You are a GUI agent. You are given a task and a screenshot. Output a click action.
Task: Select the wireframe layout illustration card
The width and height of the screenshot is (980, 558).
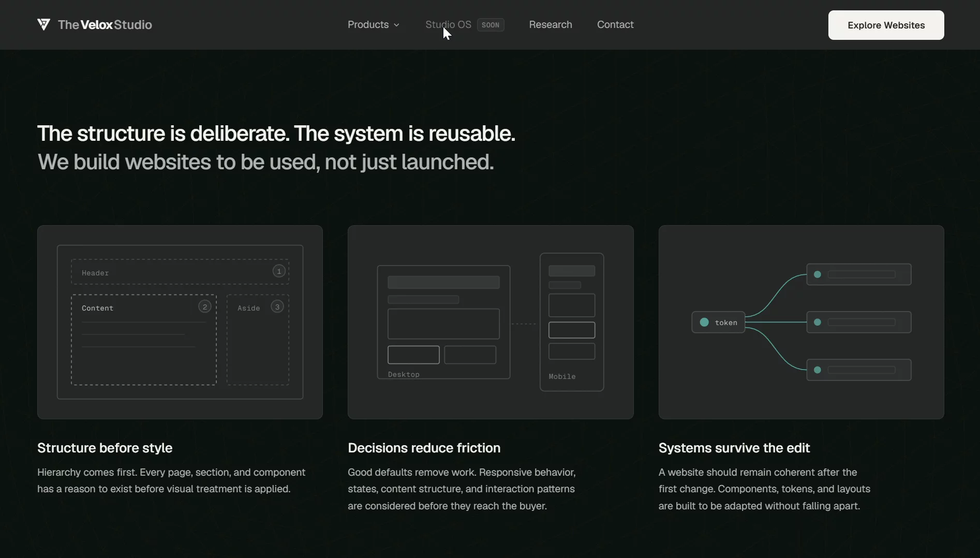pos(180,322)
